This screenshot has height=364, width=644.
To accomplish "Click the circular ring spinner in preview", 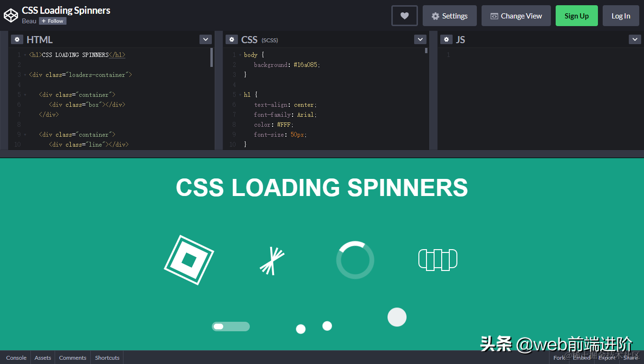I will (x=355, y=259).
